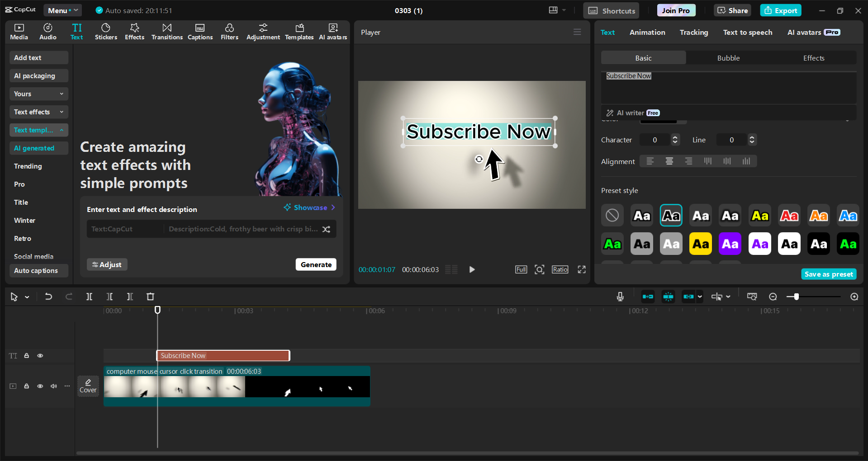Collapse the Text templates section

[x=38, y=130]
